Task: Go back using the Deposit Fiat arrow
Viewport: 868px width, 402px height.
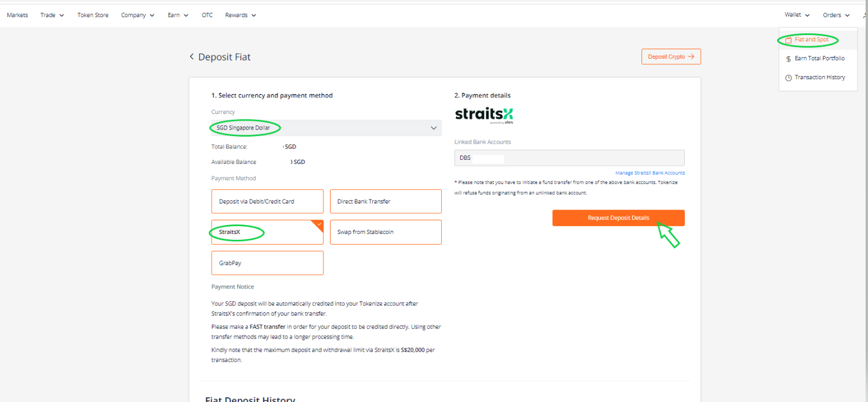Action: click(x=191, y=57)
